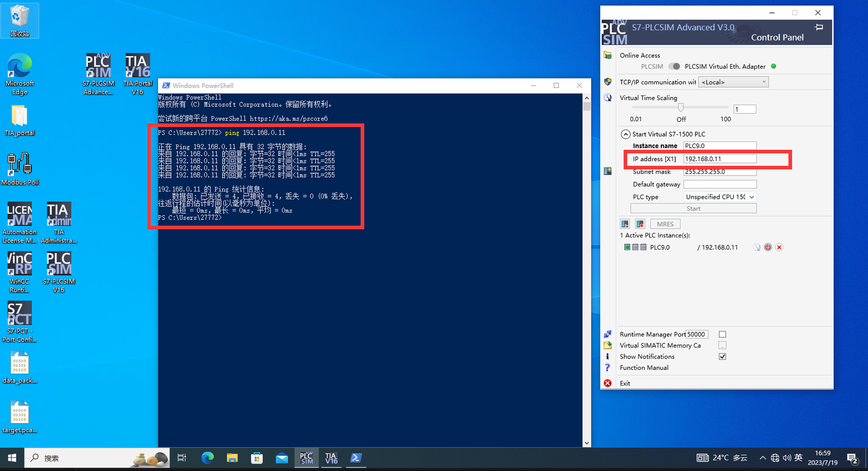Click the Exit entry in PLCSIM panel
Viewport: 868px width, 471px height.
[625, 383]
